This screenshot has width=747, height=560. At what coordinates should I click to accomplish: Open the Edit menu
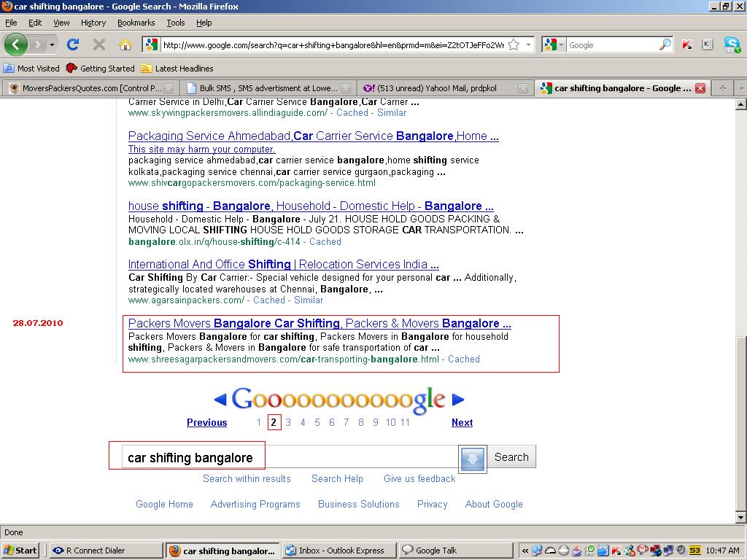point(35,23)
